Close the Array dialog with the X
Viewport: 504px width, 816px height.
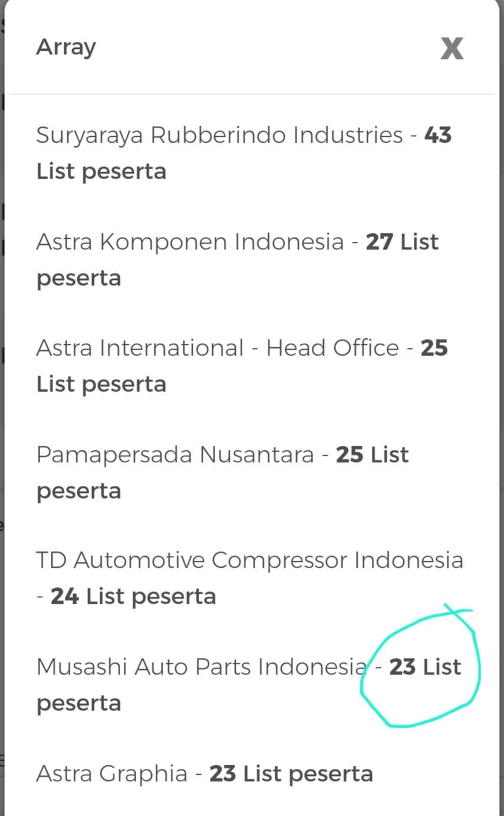(x=452, y=48)
